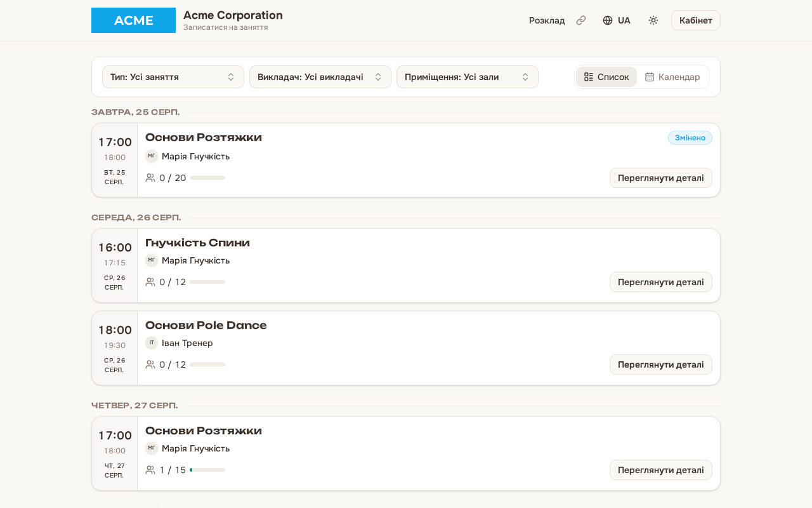The width and height of the screenshot is (812, 508).
Task: Open the Тип: Усі заняття dropdown
Action: [173, 77]
